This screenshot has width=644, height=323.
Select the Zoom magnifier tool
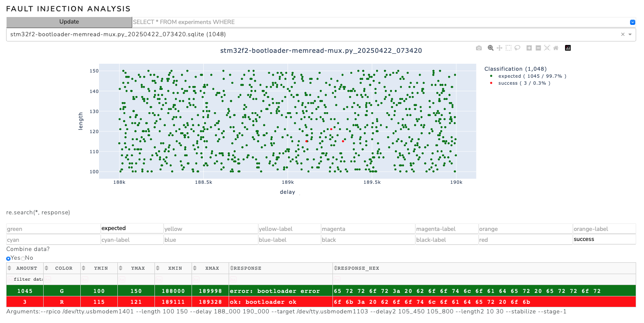click(x=490, y=48)
